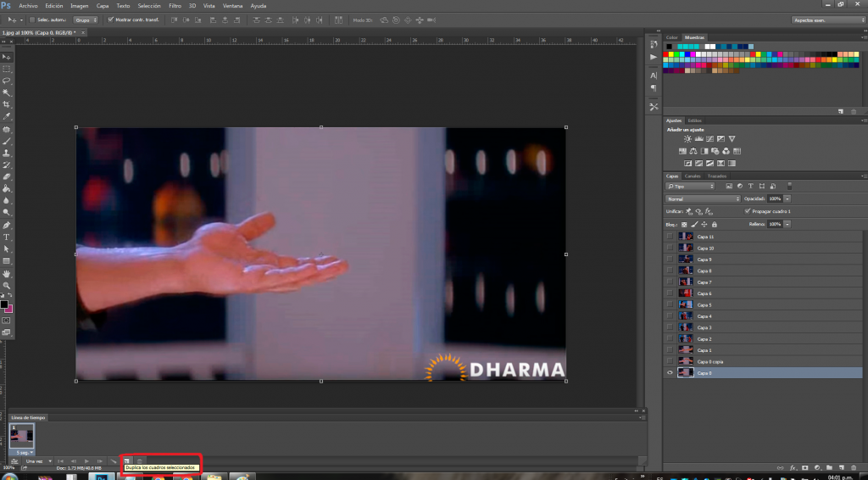The image size is (868, 480).
Task: Open the Aspectos esen. workspace dropdown
Action: click(827, 20)
